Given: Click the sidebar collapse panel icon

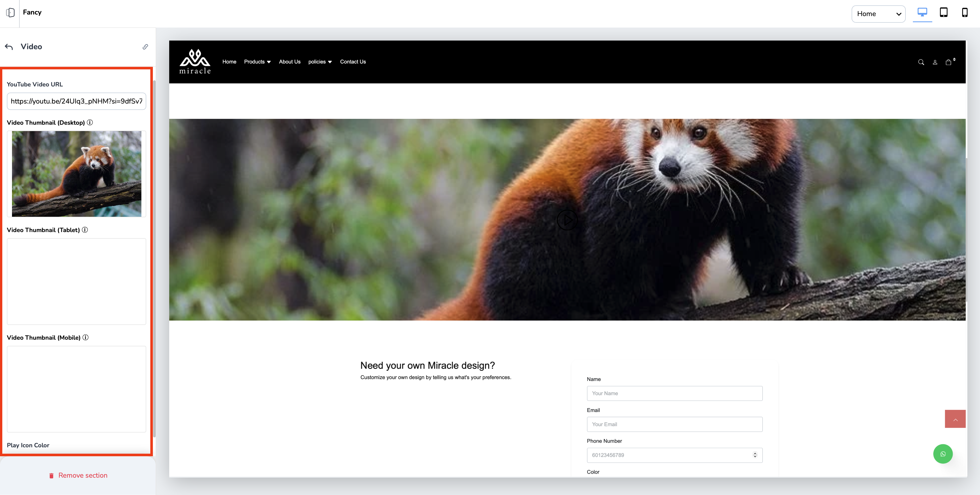Looking at the screenshot, I should click(10, 12).
